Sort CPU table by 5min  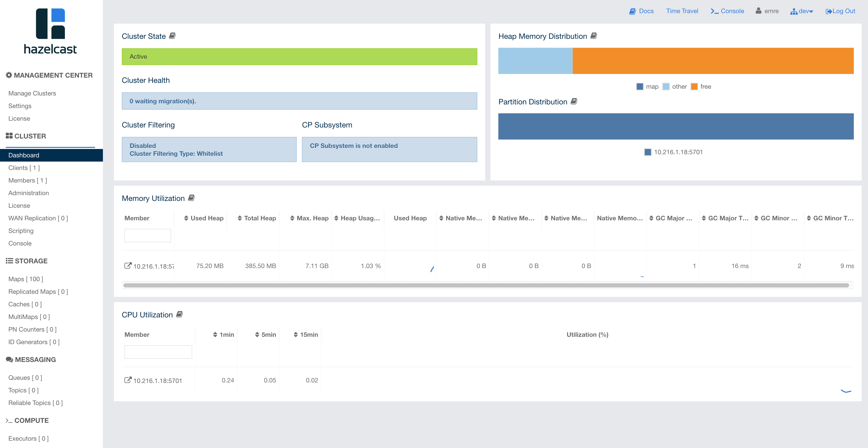[265, 335]
